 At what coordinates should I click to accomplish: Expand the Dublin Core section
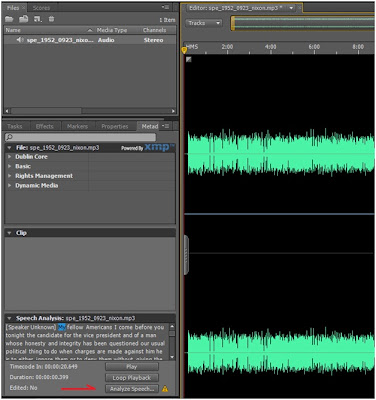[x=10, y=157]
